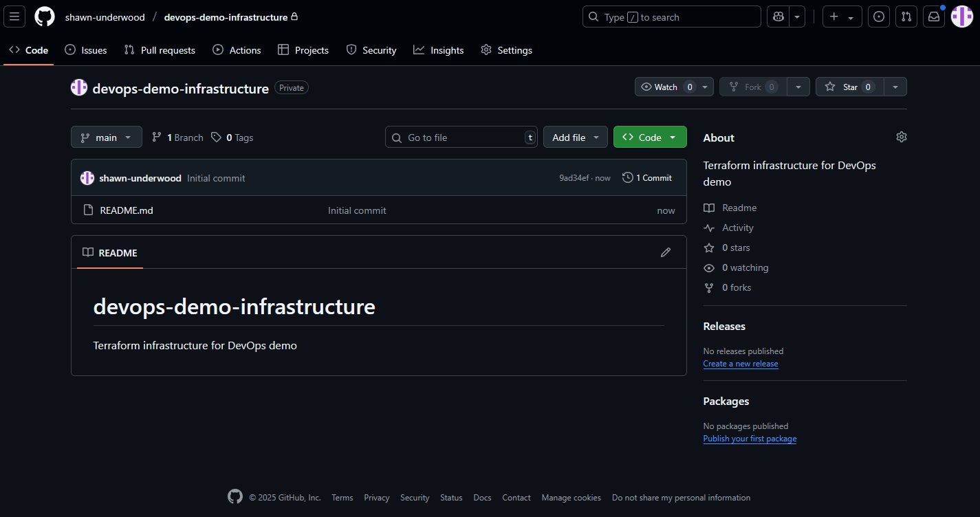Click the shawn-underwood commit author name

(x=140, y=178)
